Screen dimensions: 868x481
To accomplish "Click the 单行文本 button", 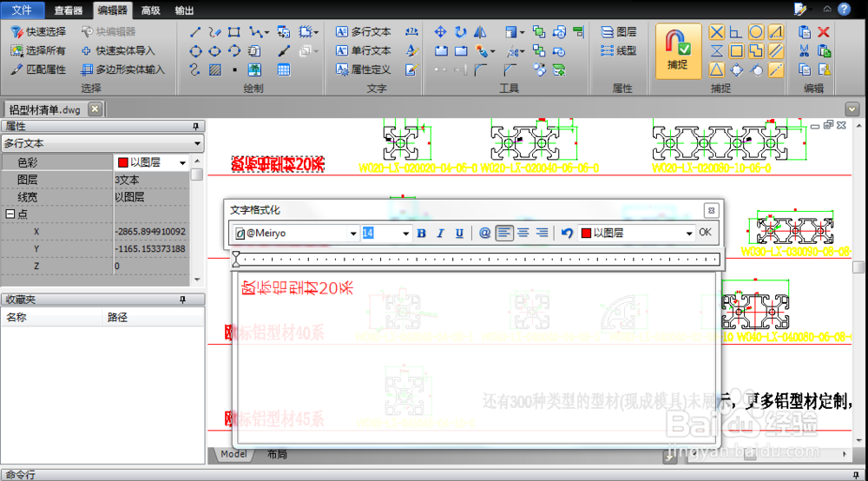I will 363,51.
